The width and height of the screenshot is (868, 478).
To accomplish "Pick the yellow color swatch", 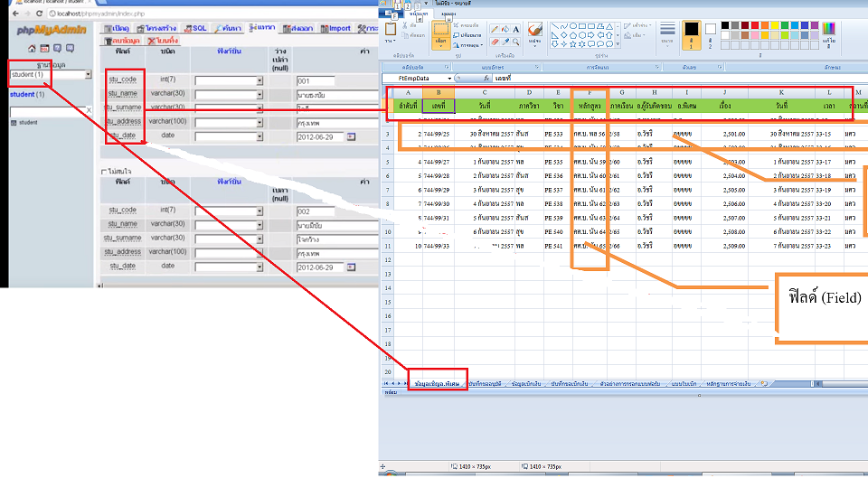I will tap(775, 25).
